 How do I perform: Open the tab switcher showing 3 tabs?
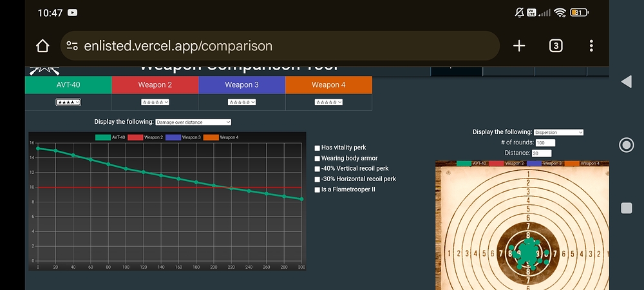point(556,46)
